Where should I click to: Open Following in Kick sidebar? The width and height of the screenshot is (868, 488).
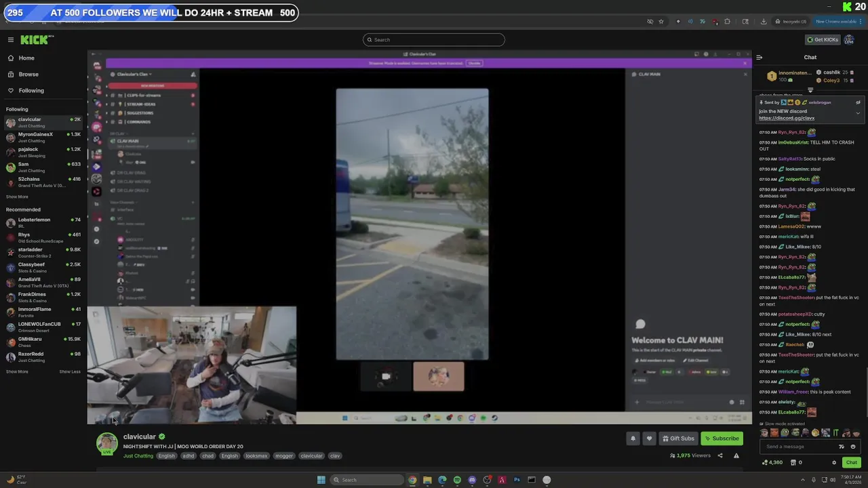31,90
